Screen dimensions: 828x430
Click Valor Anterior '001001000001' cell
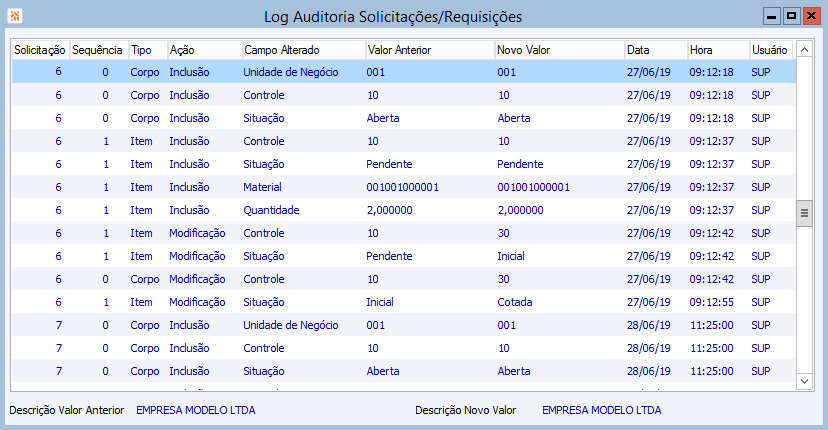coord(402,187)
